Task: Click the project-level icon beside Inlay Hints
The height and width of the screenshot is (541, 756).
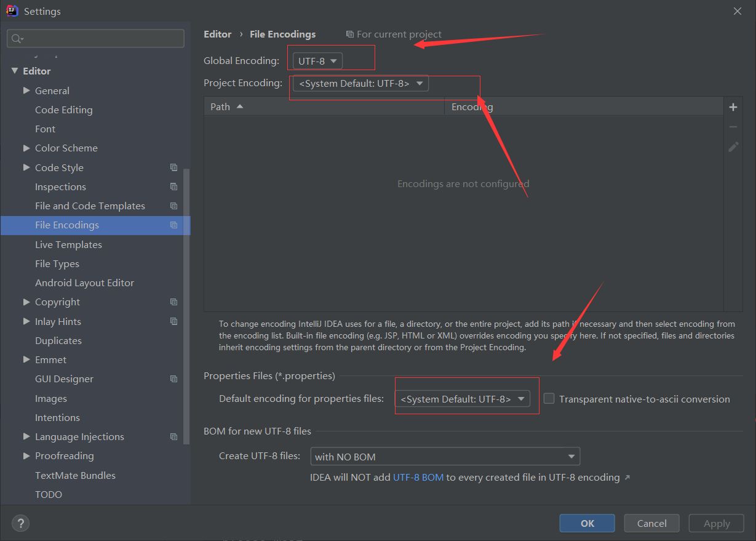Action: [174, 321]
